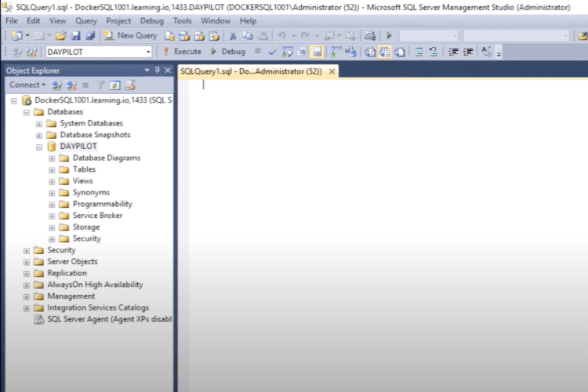Toggle Include Actual Execution Plan
This screenshot has height=392, width=588.
(x=336, y=52)
